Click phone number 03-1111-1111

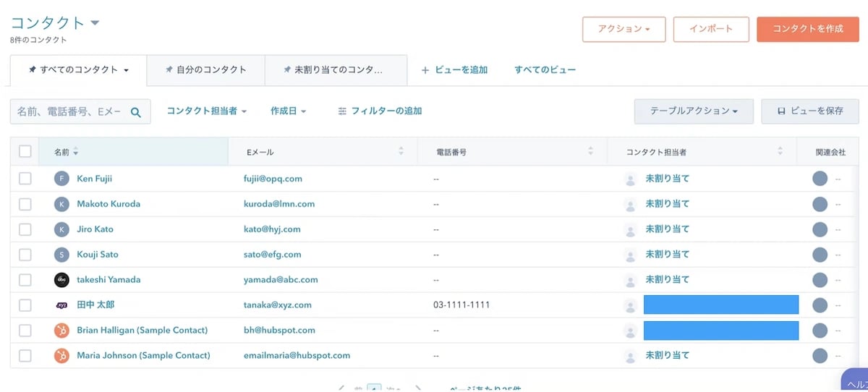[461, 305]
